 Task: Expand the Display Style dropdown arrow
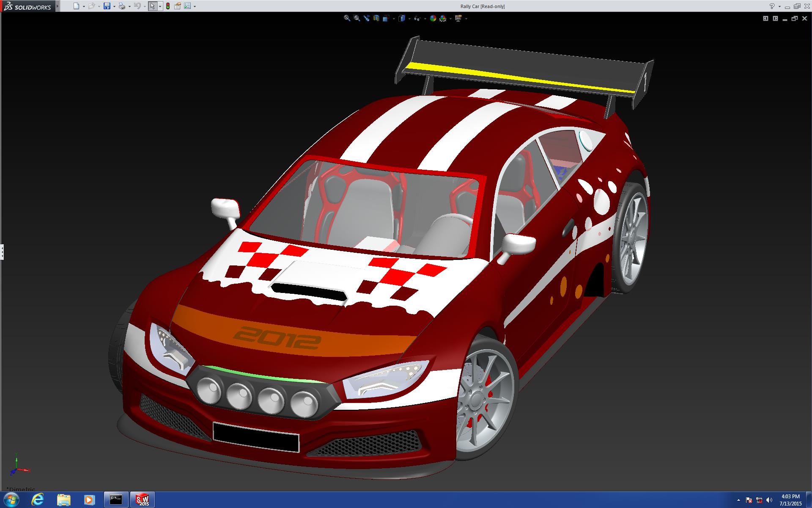pyautogui.click(x=409, y=19)
